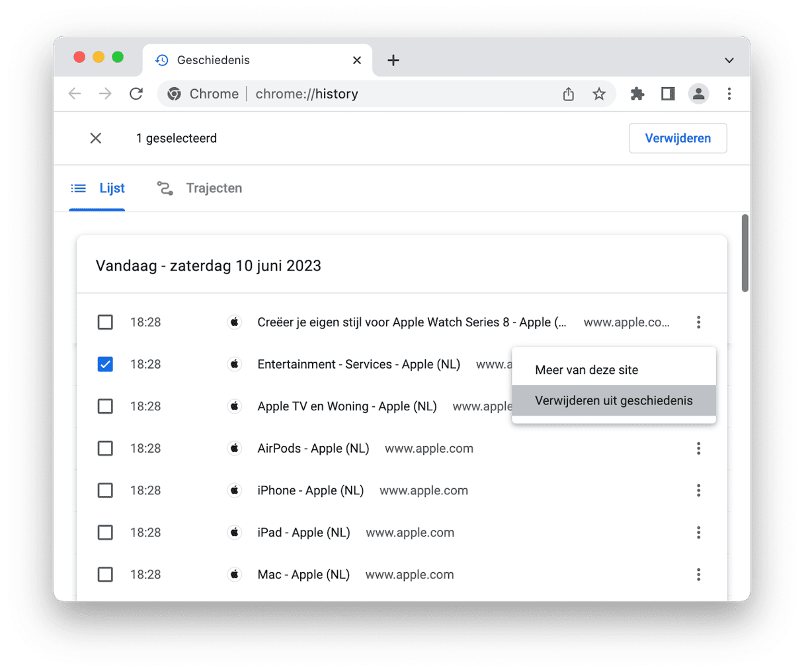The height and width of the screenshot is (672, 804).
Task: Check the iPad - Apple (NL) checkbox
Action: [105, 533]
